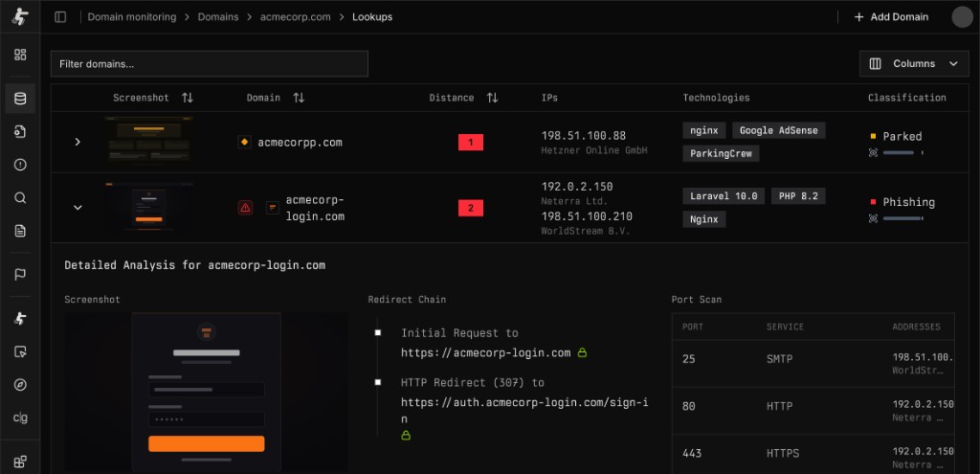This screenshot has height=474, width=980.
Task: Go to Domain monitoring breadcrumb
Action: (132, 17)
